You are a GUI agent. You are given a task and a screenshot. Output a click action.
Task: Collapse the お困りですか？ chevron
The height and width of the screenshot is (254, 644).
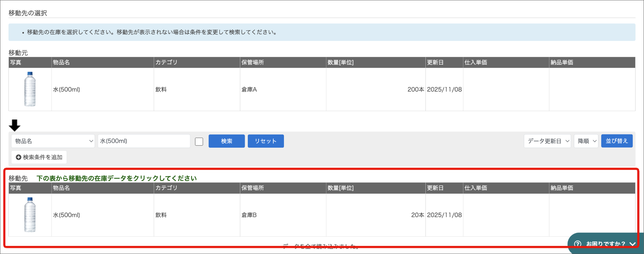[x=633, y=244]
